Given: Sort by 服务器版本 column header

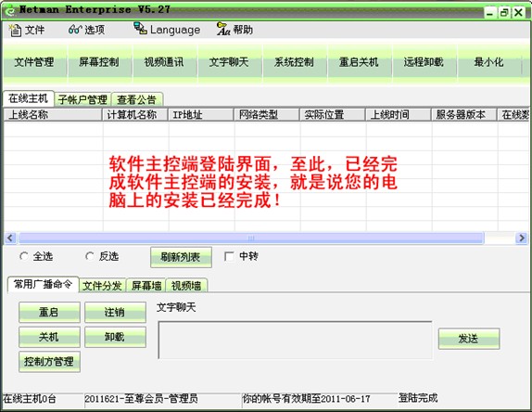Looking at the screenshot, I should 464,115.
